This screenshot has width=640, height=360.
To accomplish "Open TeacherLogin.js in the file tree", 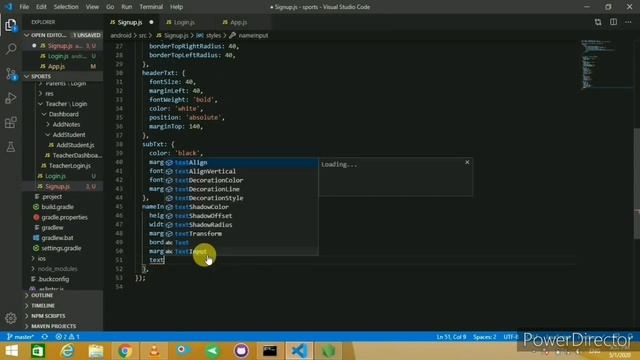I will point(69,165).
